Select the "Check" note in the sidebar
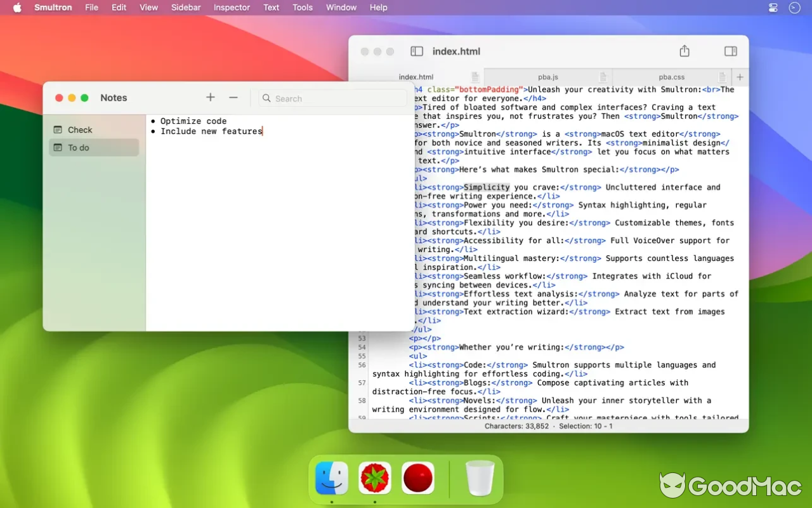This screenshot has height=508, width=812. 81,130
